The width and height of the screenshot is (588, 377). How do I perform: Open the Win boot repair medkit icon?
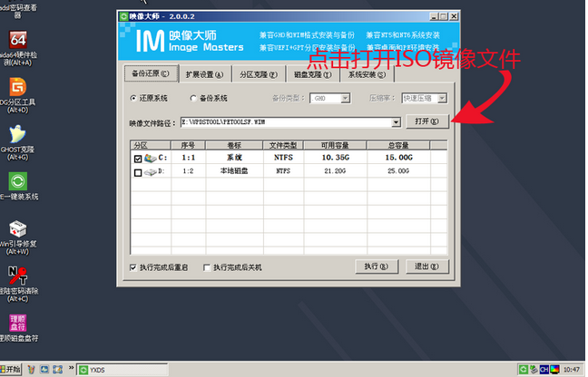(17, 229)
